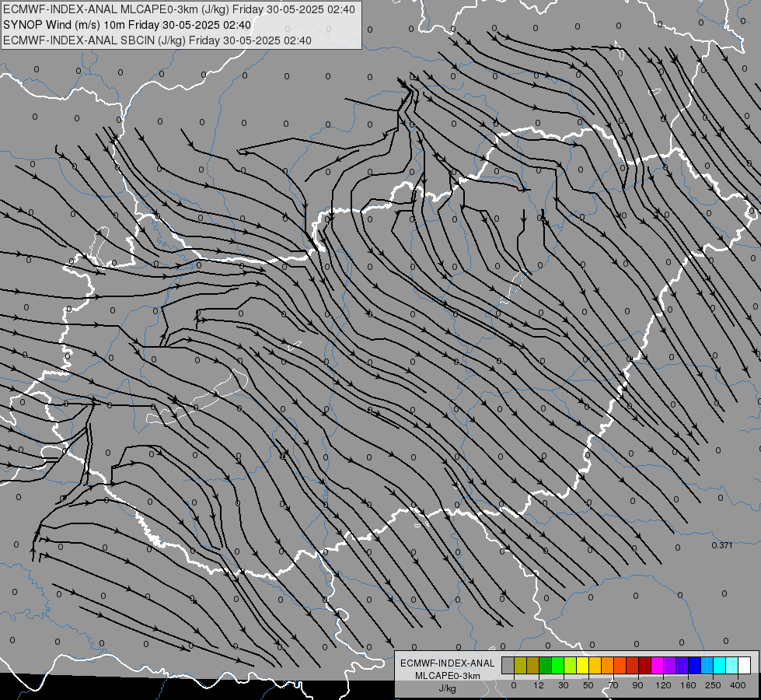Select the pure yellow legend swatch
The image size is (761, 700).
pyautogui.click(x=583, y=665)
